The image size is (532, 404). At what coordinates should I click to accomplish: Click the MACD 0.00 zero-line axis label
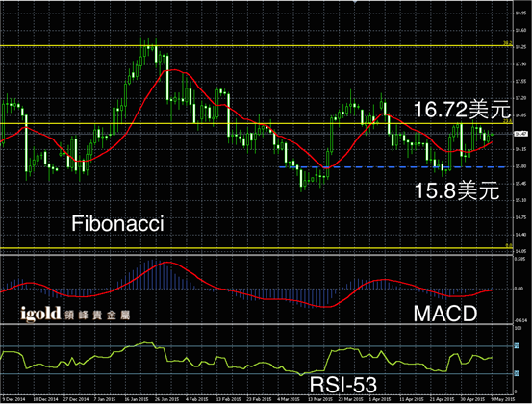[x=519, y=289]
